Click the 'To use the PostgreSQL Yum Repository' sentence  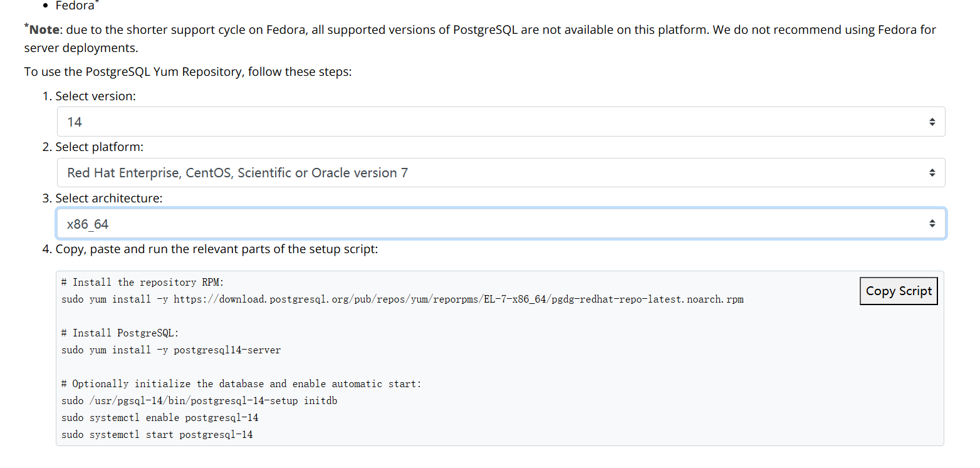tap(188, 71)
